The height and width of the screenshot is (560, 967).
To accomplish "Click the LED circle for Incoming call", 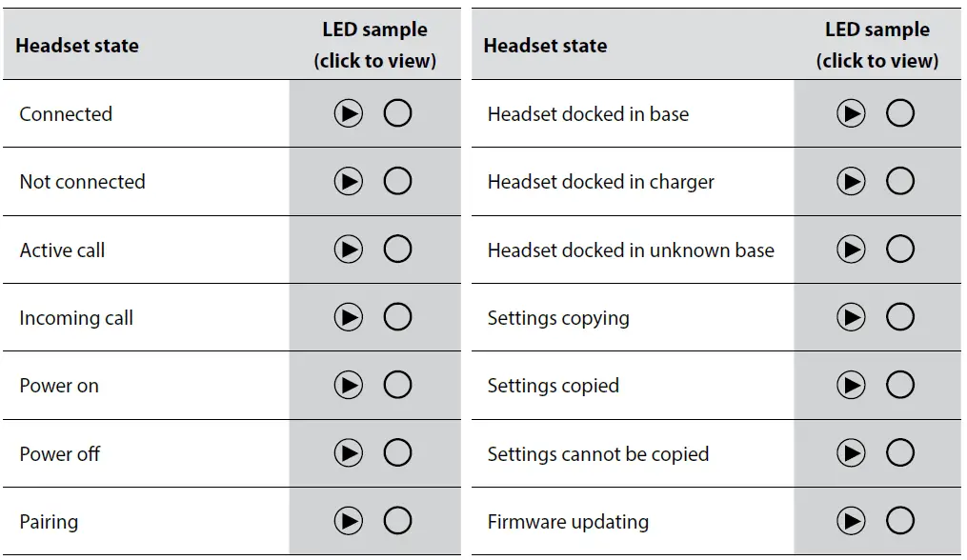I will (397, 317).
